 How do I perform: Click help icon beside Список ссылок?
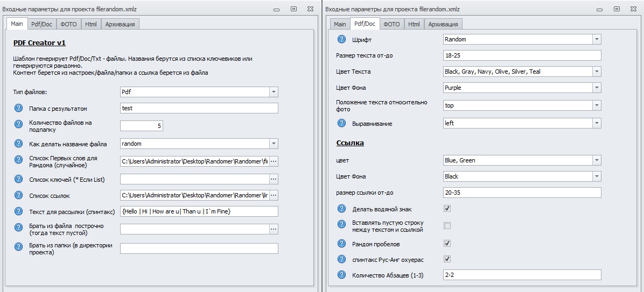pyautogui.click(x=18, y=196)
